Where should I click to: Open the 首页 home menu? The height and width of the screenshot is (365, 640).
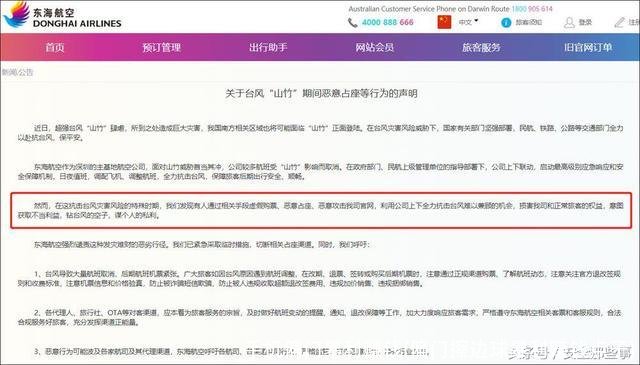pyautogui.click(x=55, y=47)
